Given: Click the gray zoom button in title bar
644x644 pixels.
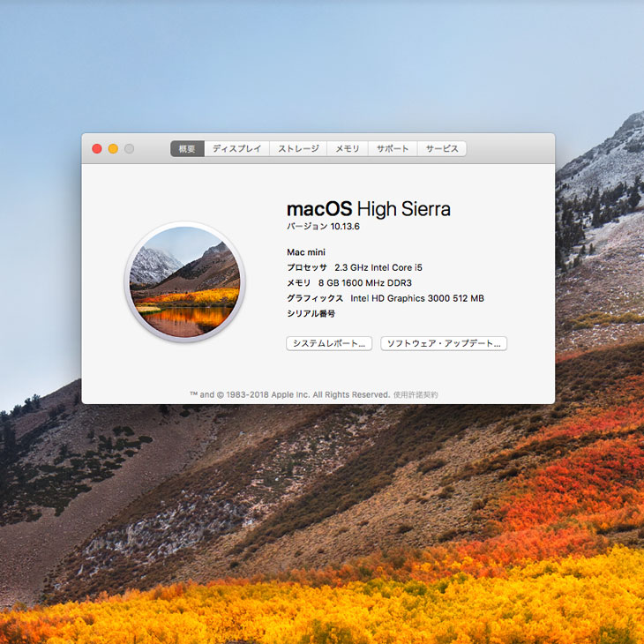Looking at the screenshot, I should pos(129,149).
